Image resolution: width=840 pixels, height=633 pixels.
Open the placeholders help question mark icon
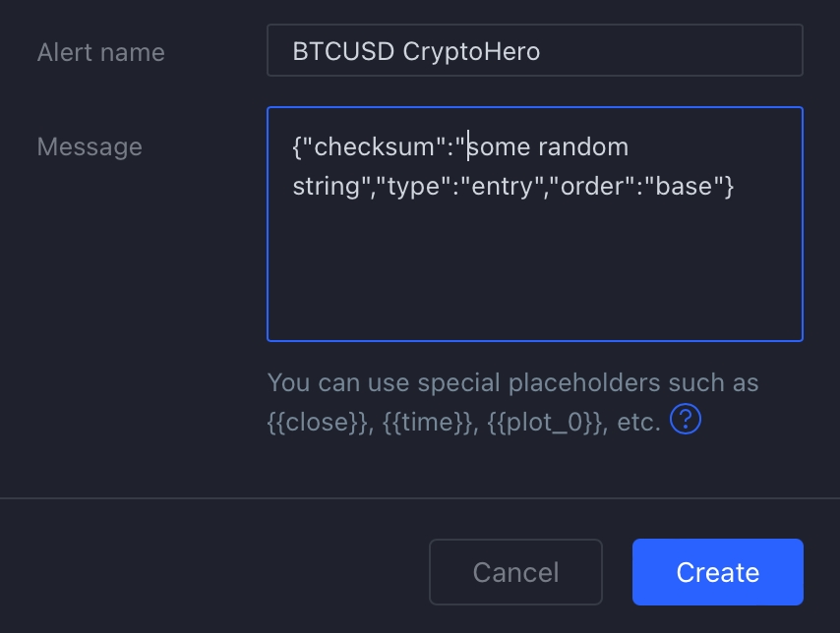tap(686, 420)
